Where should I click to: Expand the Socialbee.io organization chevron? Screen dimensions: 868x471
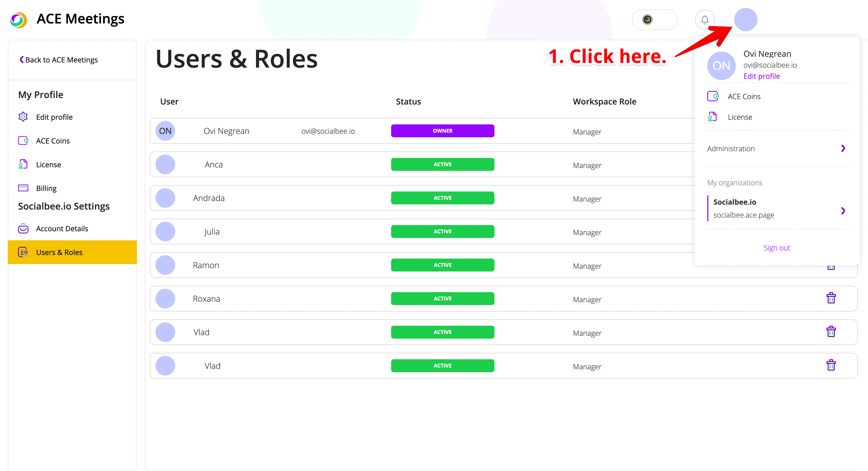coord(843,211)
